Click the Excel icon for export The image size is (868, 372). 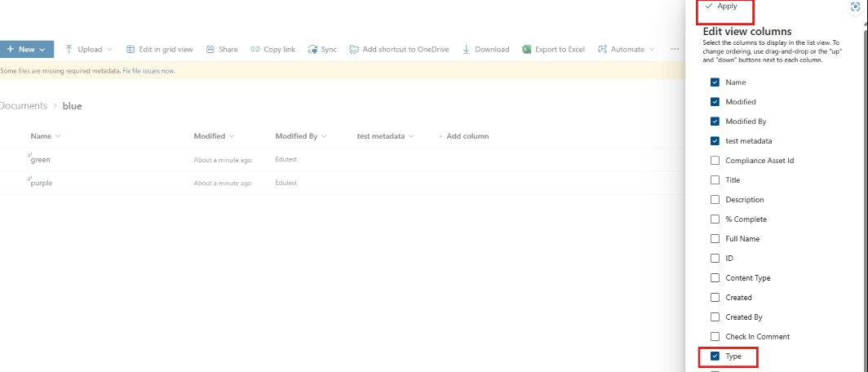[x=526, y=49]
